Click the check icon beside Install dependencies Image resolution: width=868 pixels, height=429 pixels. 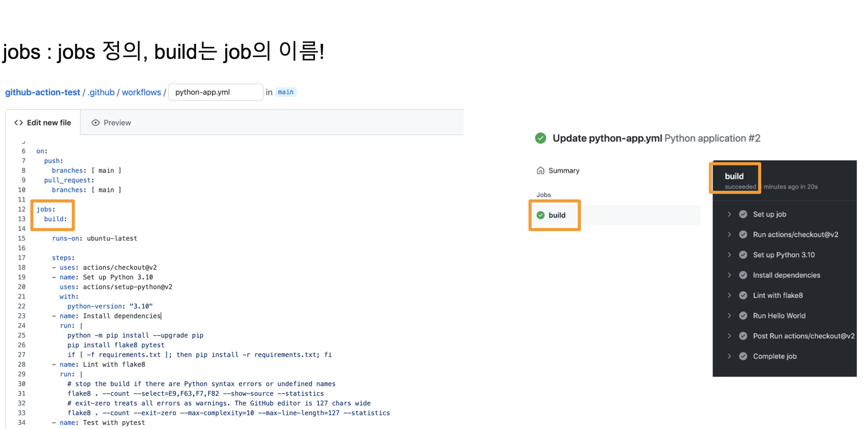743,275
